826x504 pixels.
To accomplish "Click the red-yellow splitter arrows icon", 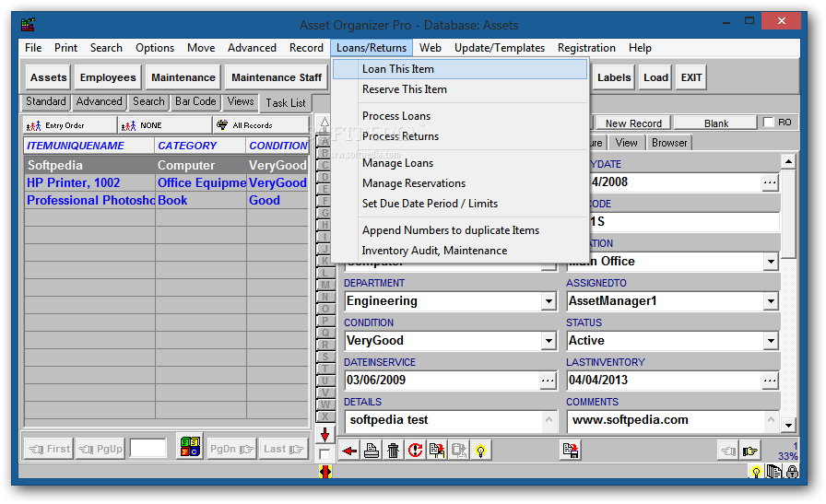I will point(325,472).
